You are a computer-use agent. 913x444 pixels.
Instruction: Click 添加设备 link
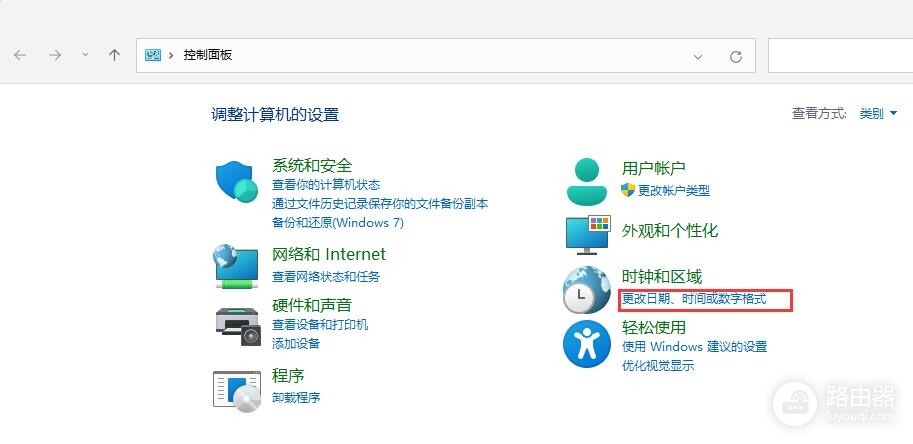296,343
